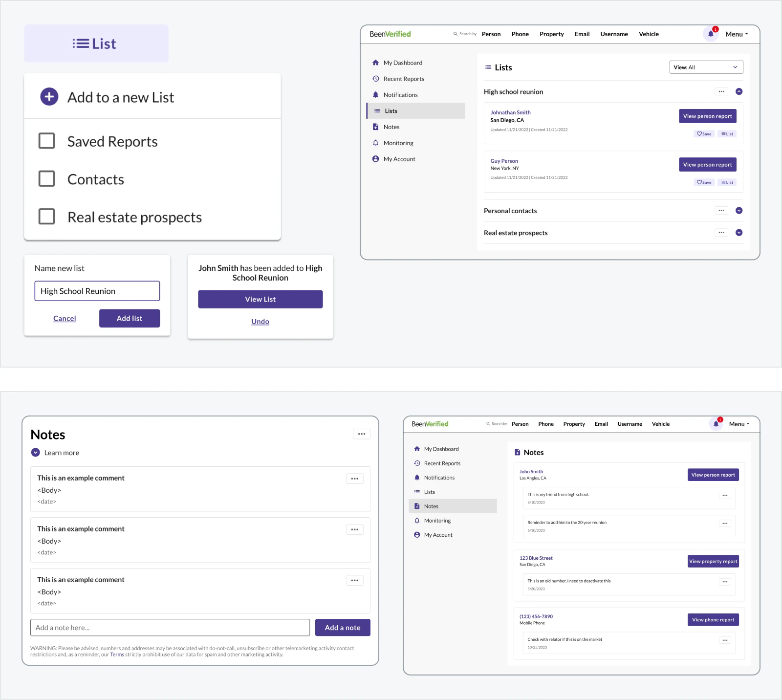Open the three-dot menu beside Notes heading

pos(362,434)
